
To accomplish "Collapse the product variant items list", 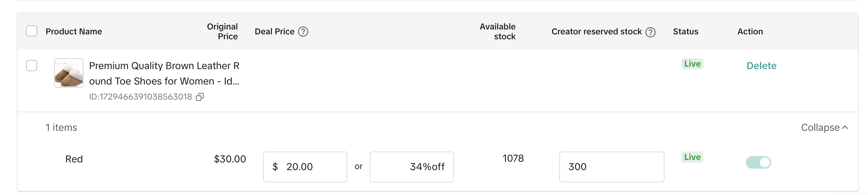I will click(824, 128).
